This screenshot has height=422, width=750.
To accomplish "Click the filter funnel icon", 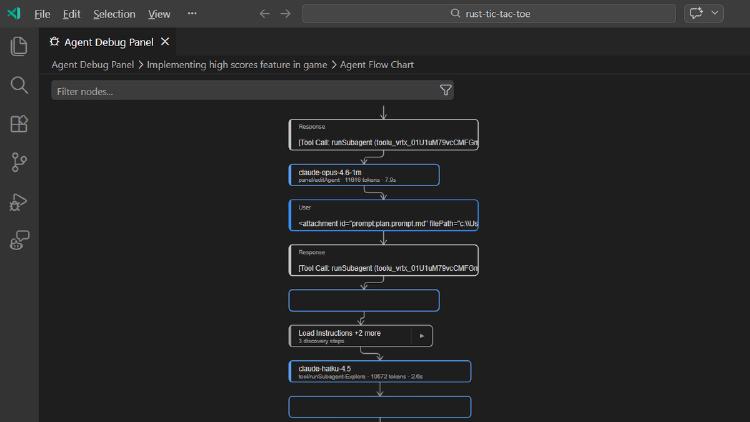I will click(x=445, y=90).
